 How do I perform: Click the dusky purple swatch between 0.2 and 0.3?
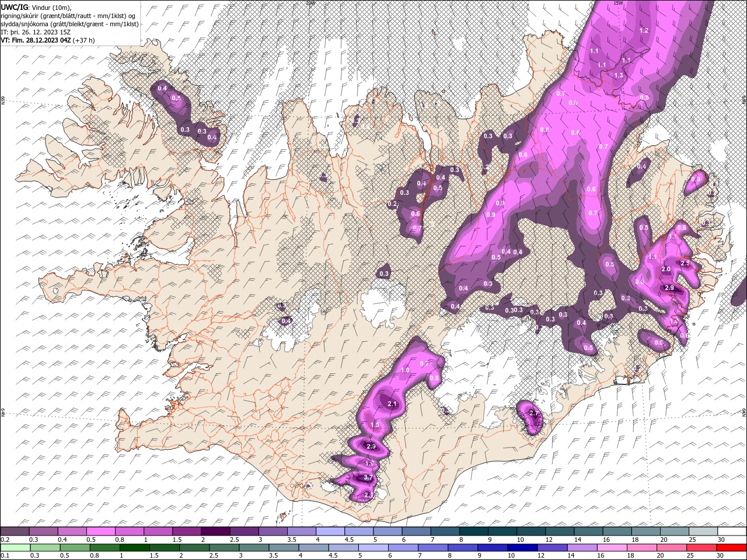15,531
